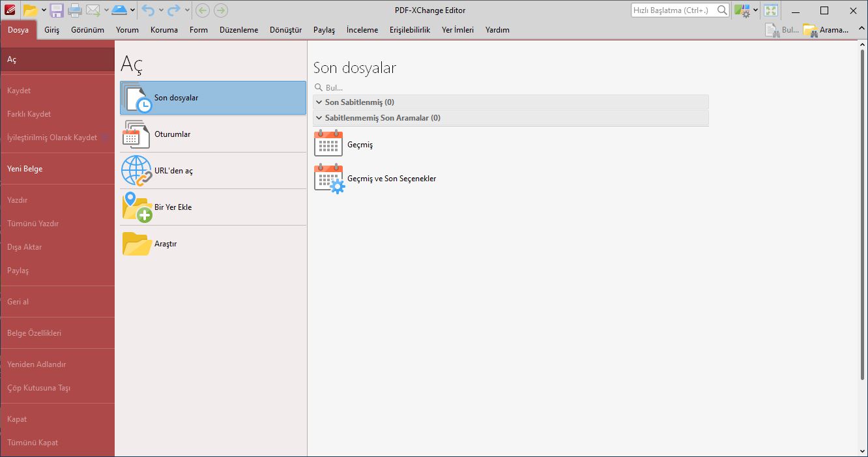The width and height of the screenshot is (868, 457).
Task: Open the İnceleme tab
Action: [362, 30]
